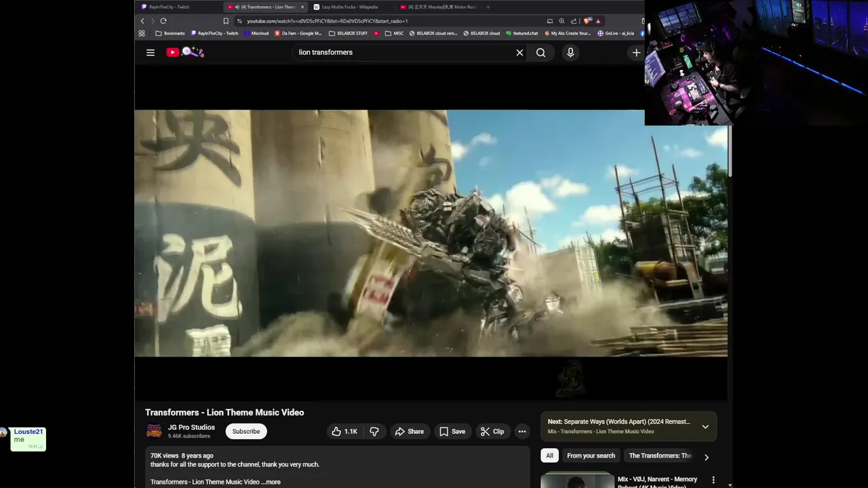Open the MISC bookmarks folder
868x488 pixels.
coord(394,33)
